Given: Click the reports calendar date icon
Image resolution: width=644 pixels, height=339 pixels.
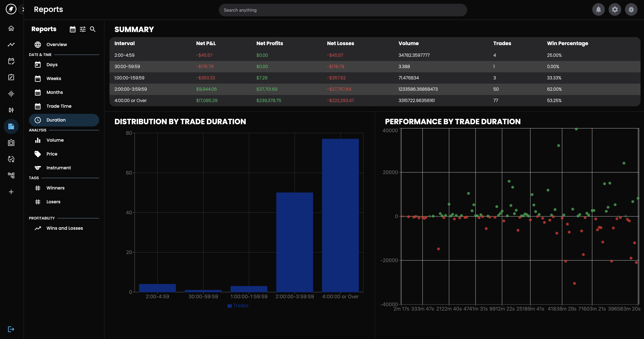Looking at the screenshot, I should click(x=73, y=29).
